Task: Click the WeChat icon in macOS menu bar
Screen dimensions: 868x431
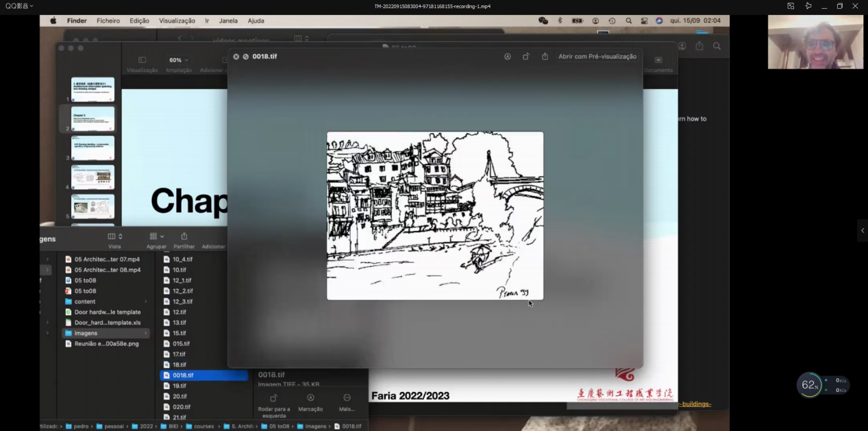Action: 543,21
